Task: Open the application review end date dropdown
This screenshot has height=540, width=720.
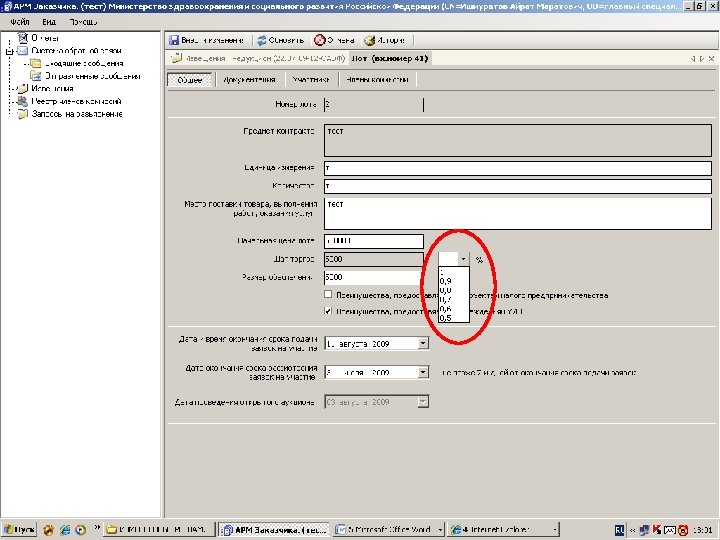Action: [423, 372]
